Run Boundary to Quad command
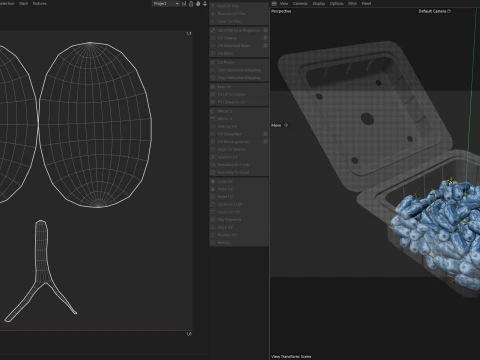The image size is (480, 360). pos(239,172)
